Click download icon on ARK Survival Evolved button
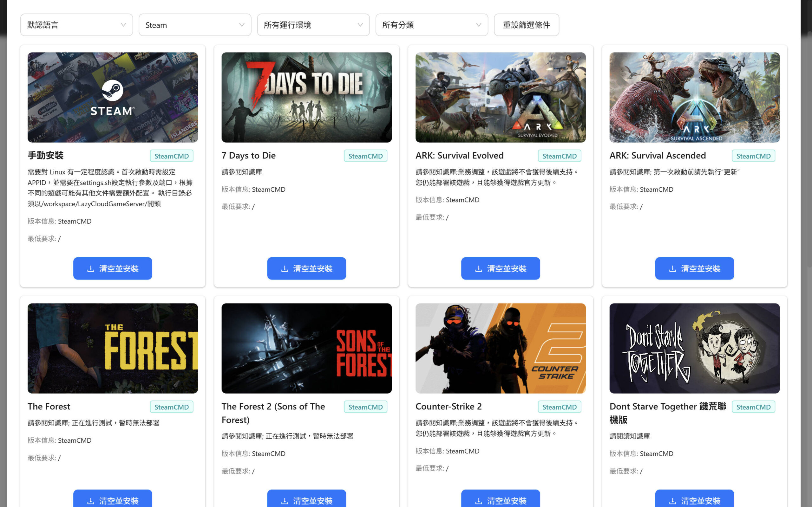 click(478, 269)
